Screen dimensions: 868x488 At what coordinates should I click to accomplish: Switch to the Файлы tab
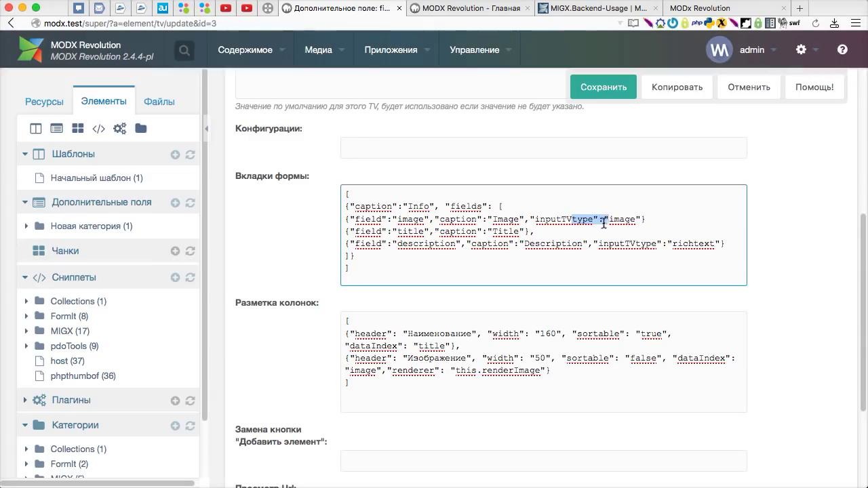point(159,102)
